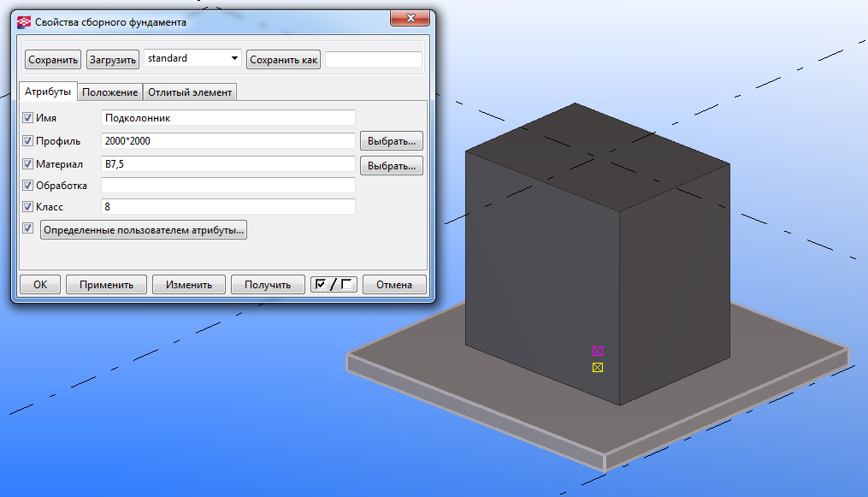The image size is (868, 497).
Task: Toggle the Класс checkbox
Action: coord(27,206)
